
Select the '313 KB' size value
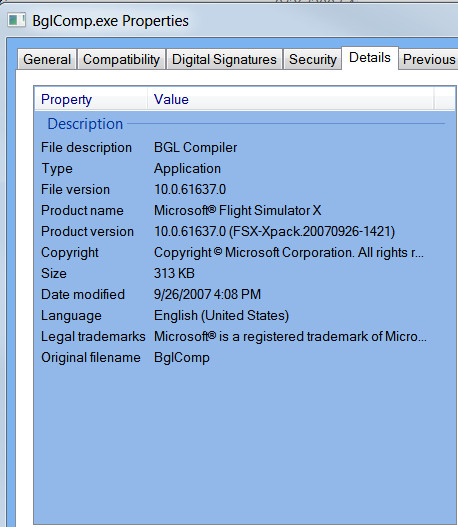coord(174,273)
